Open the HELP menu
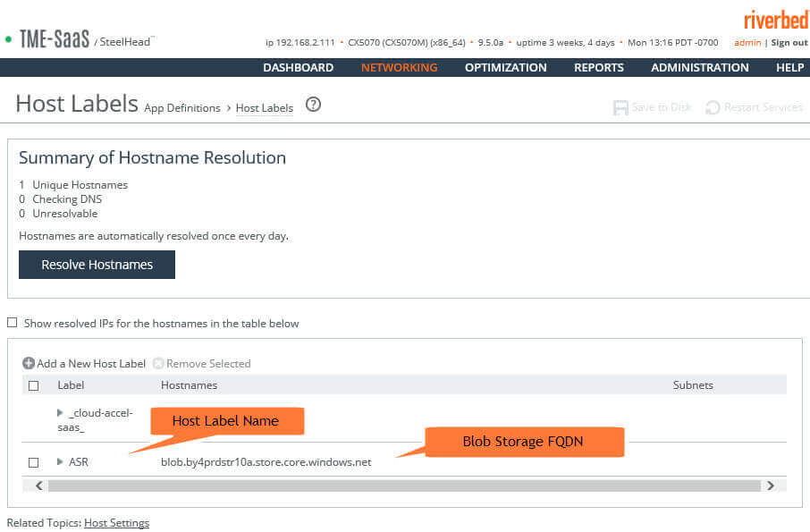This screenshot has width=810, height=532. [789, 68]
